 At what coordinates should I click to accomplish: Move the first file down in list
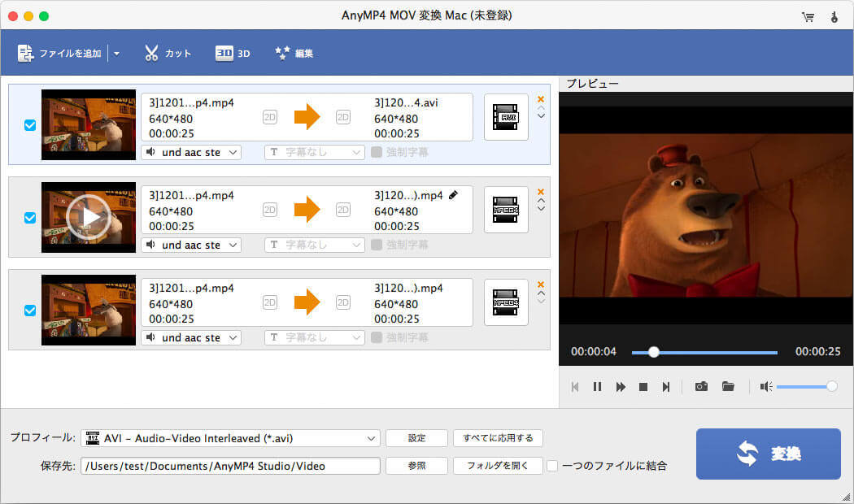tap(541, 116)
